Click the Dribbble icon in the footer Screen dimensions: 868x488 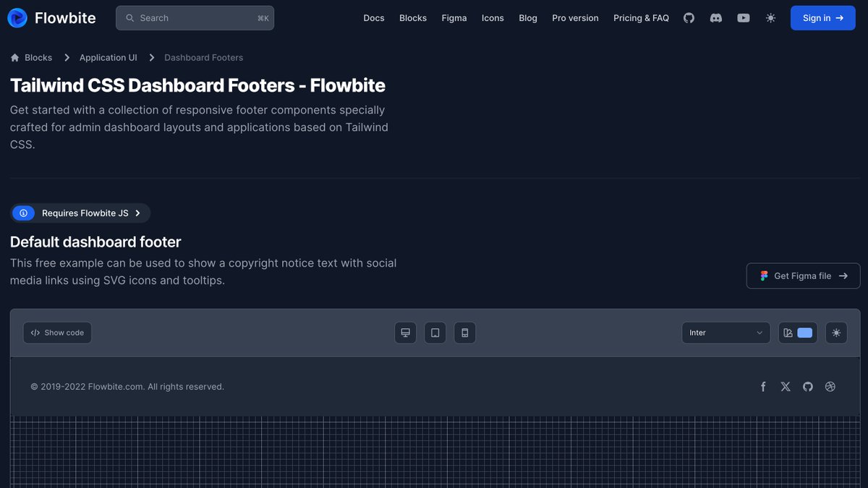[x=830, y=386]
